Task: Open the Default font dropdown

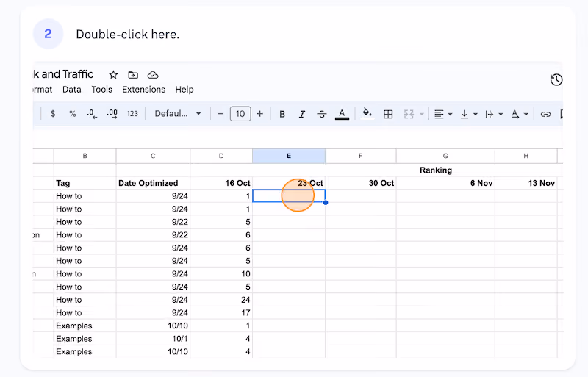Action: (178, 114)
